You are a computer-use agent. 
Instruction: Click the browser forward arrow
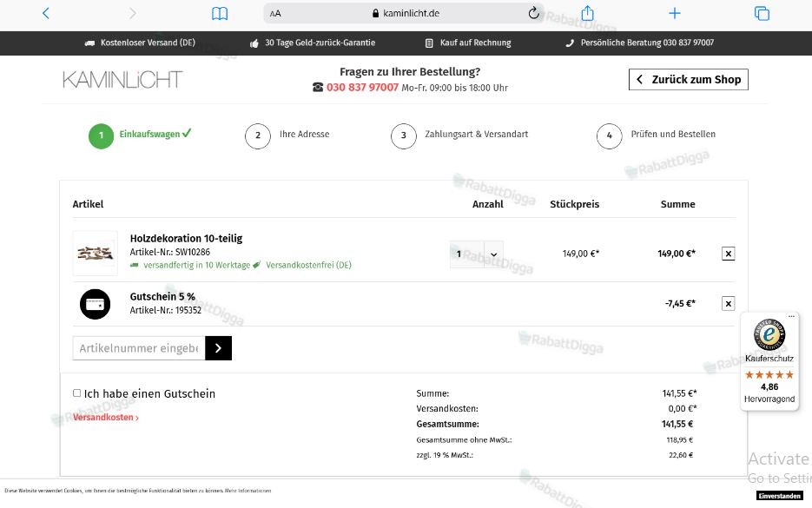pyautogui.click(x=133, y=14)
